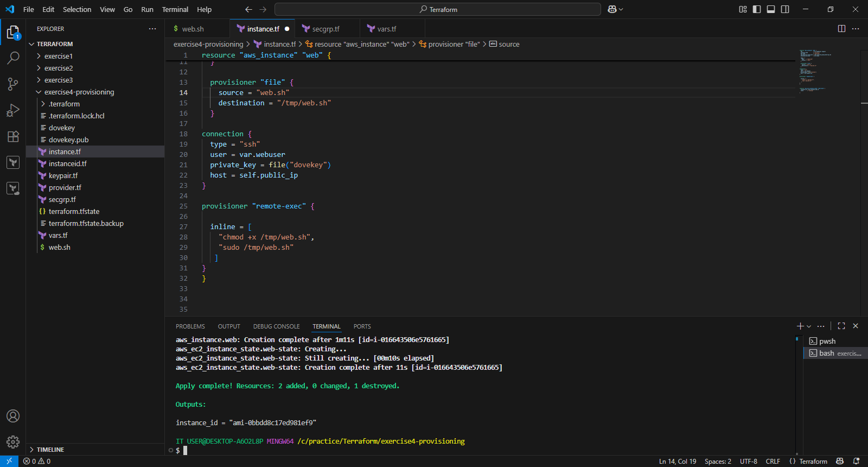Close the terminal panel
This screenshot has height=467, width=868.
[856, 326]
